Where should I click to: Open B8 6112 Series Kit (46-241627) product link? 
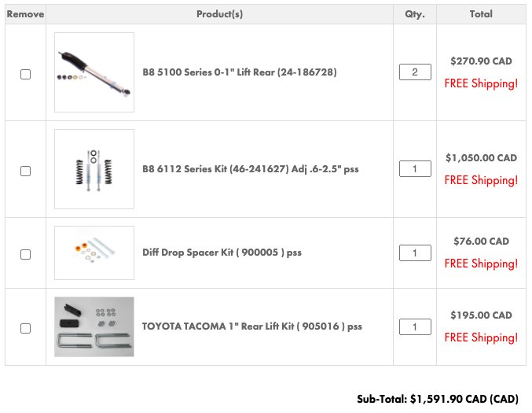tap(251, 169)
